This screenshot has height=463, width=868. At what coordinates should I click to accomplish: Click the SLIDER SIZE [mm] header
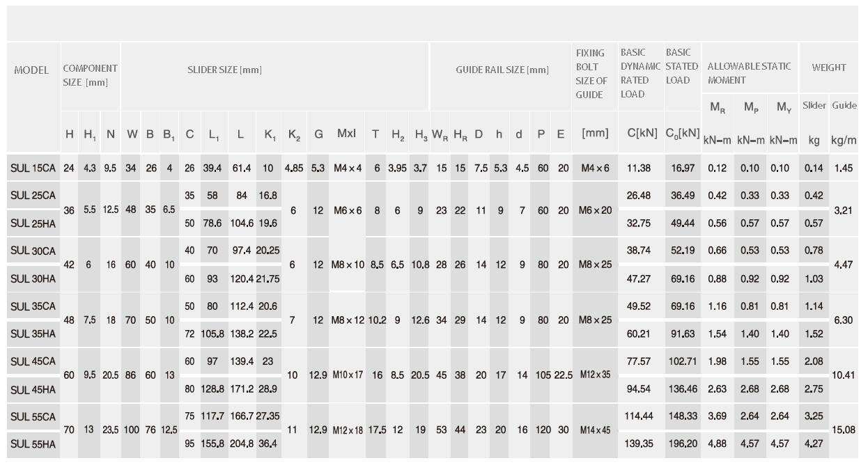224,70
